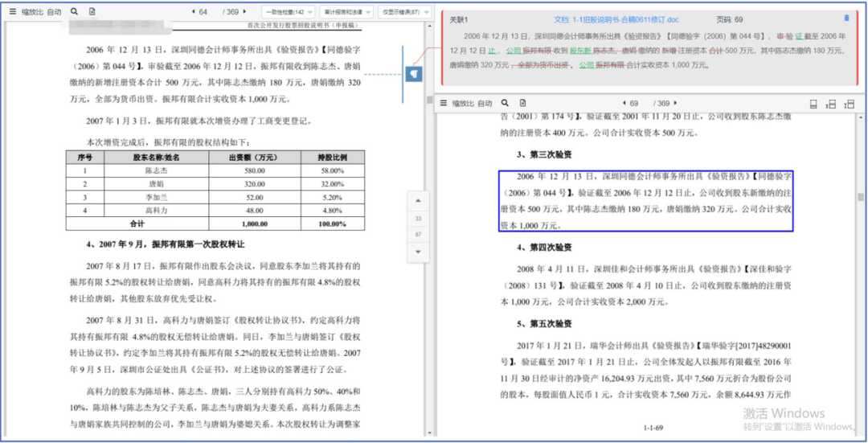This screenshot has width=868, height=443.
Task: Open the 审计报告和法律 dropdown
Action: point(347,11)
